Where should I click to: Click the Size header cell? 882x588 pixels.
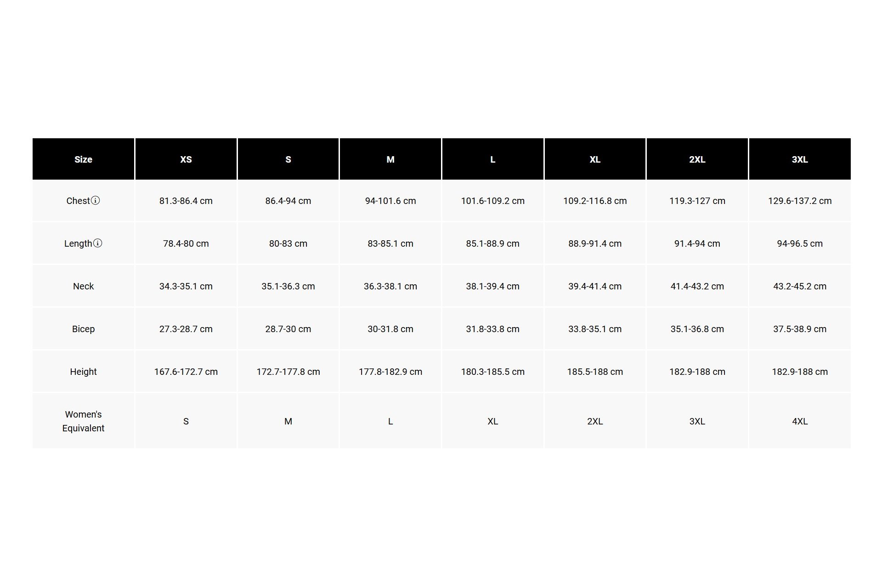tap(83, 159)
